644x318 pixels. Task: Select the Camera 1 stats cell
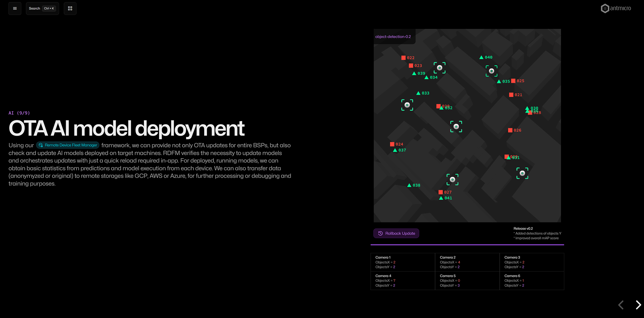tap(402, 262)
